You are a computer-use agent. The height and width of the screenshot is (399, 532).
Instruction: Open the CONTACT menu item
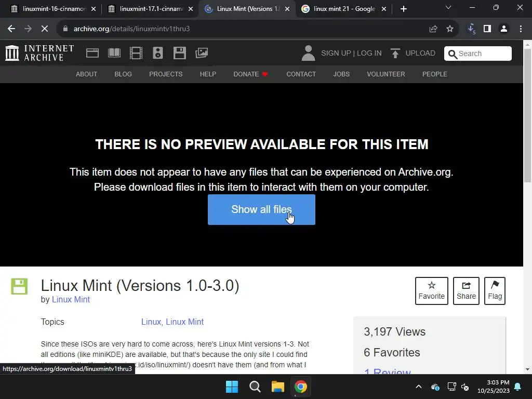301,74
